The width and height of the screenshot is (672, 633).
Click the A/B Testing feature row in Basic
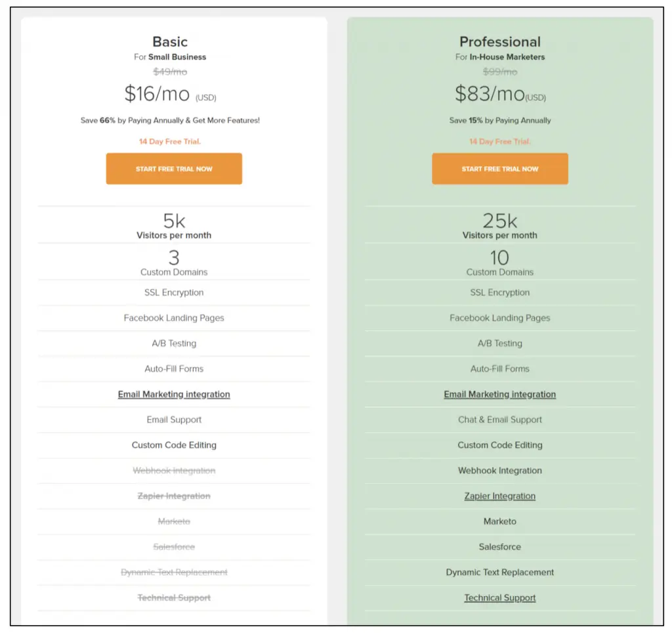click(173, 343)
